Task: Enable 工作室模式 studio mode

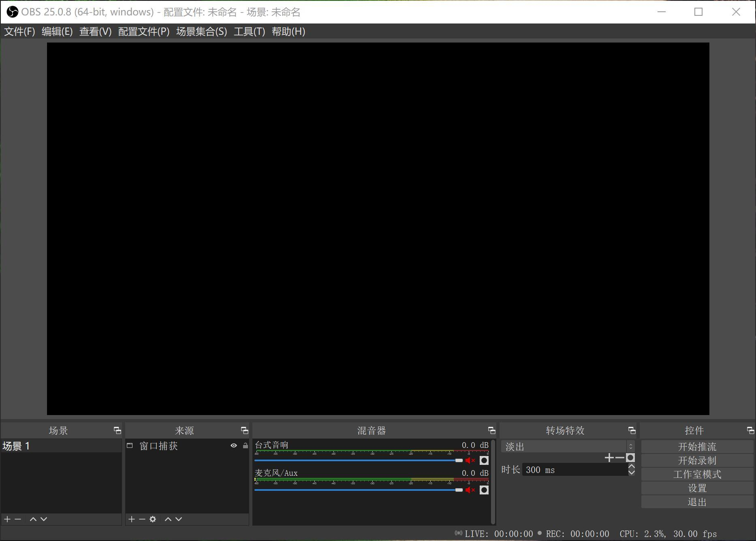Action: click(697, 474)
